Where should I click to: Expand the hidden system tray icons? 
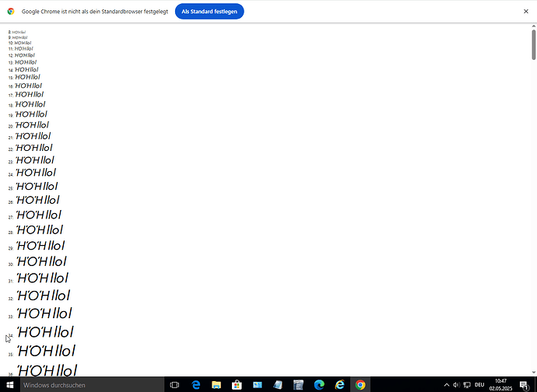point(447,385)
